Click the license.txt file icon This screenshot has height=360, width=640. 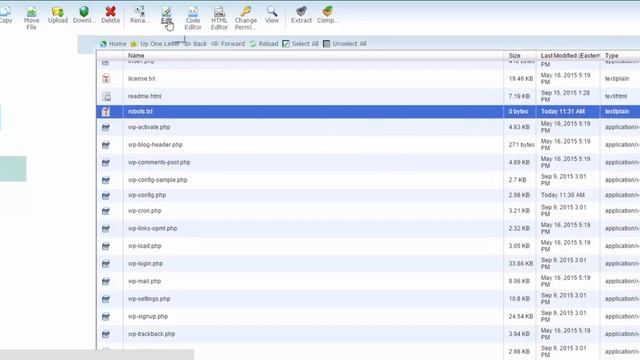(106, 79)
